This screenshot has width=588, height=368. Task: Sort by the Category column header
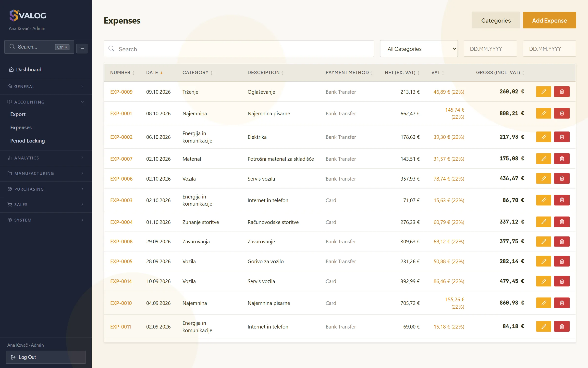[197, 73]
